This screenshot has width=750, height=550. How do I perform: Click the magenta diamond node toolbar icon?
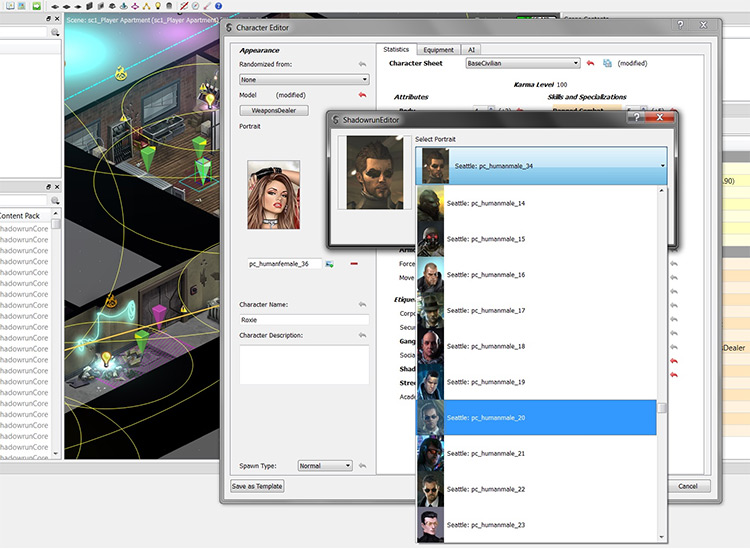[135, 6]
